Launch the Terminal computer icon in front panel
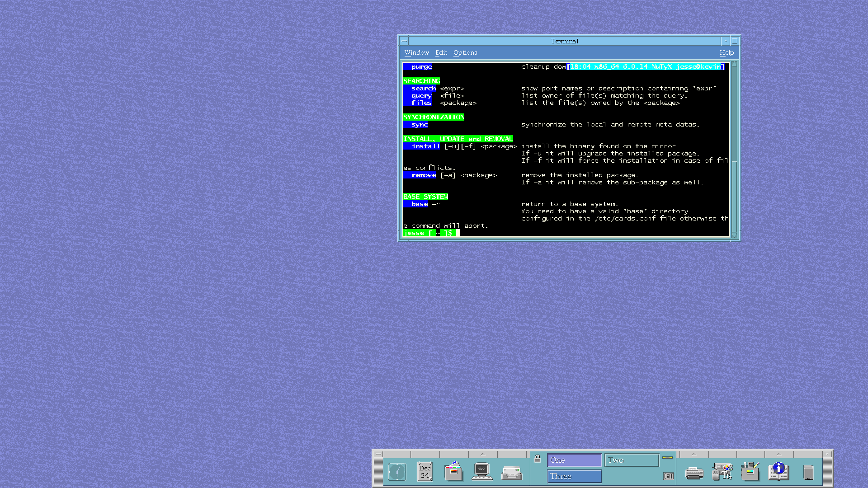The width and height of the screenshot is (868, 488). tap(482, 472)
